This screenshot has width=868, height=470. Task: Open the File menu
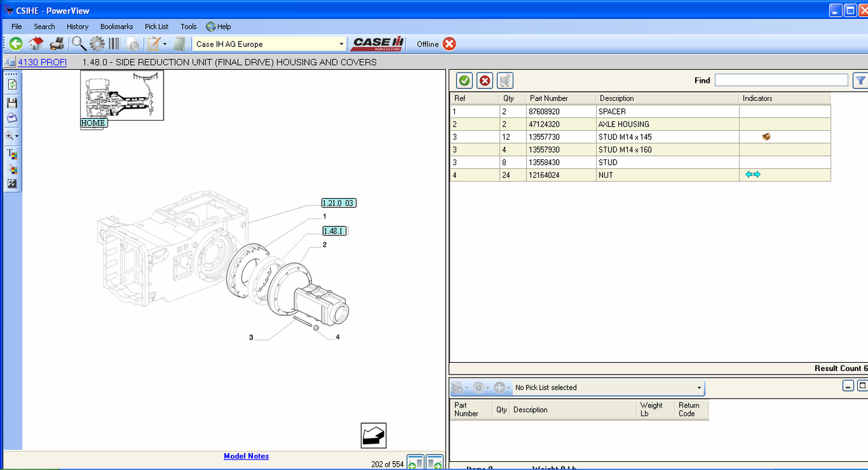[17, 26]
